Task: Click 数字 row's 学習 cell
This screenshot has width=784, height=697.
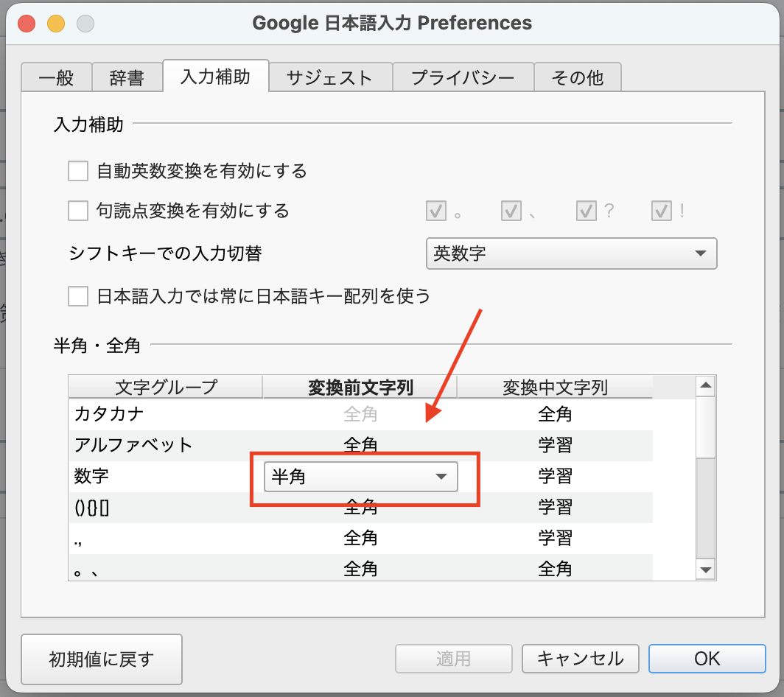Action: click(x=555, y=476)
